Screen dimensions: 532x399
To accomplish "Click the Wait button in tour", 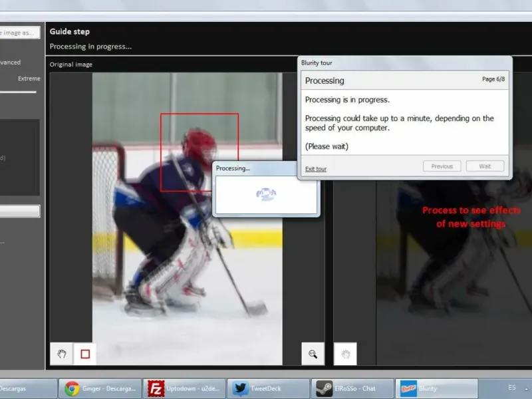I will (485, 166).
